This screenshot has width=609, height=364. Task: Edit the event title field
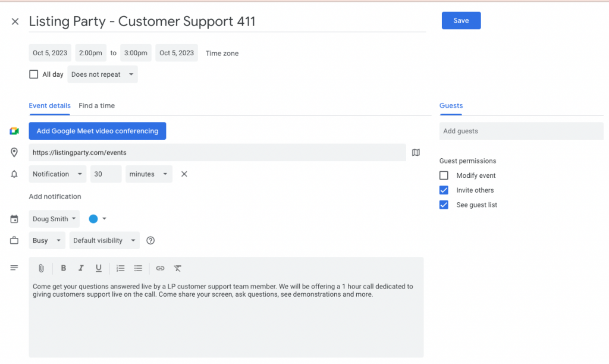228,22
